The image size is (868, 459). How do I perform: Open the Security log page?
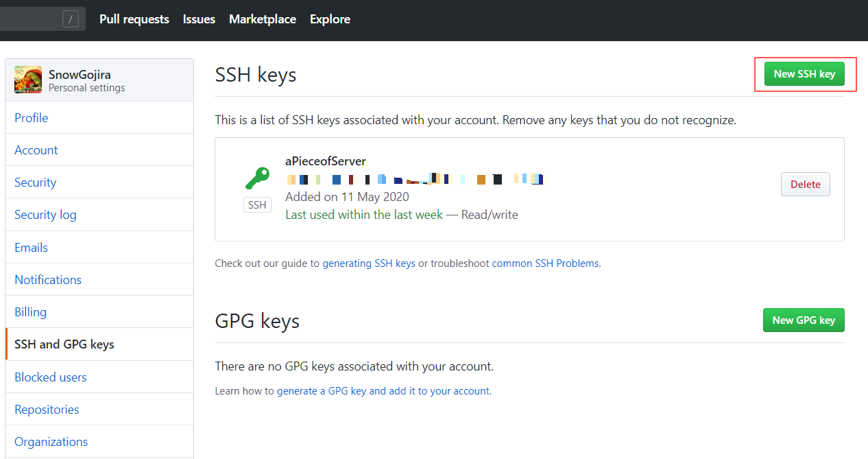click(x=45, y=215)
